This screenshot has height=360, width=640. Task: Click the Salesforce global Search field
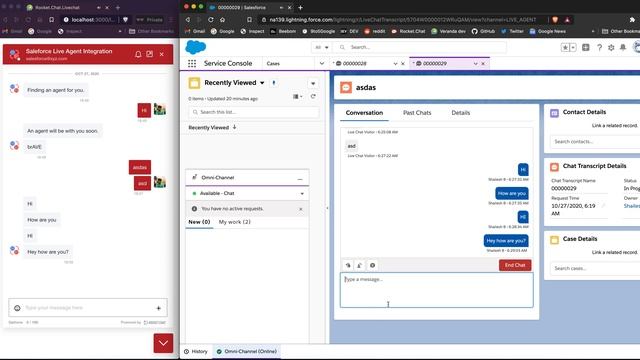click(x=421, y=47)
